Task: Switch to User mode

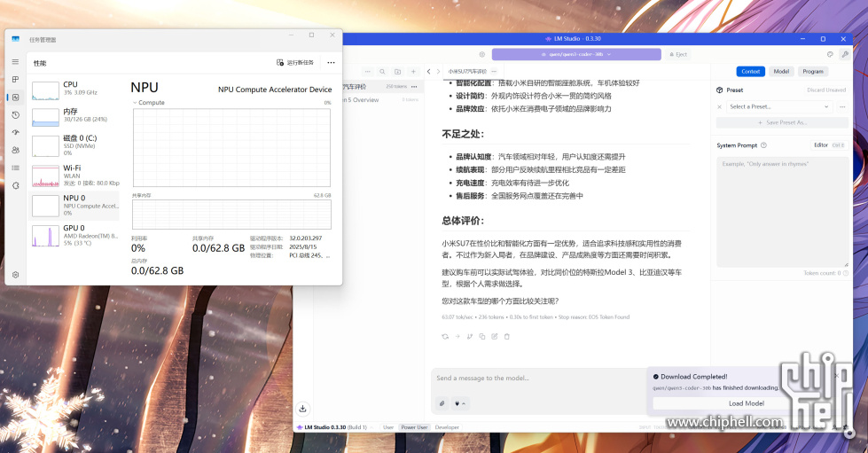Action: [x=387, y=427]
